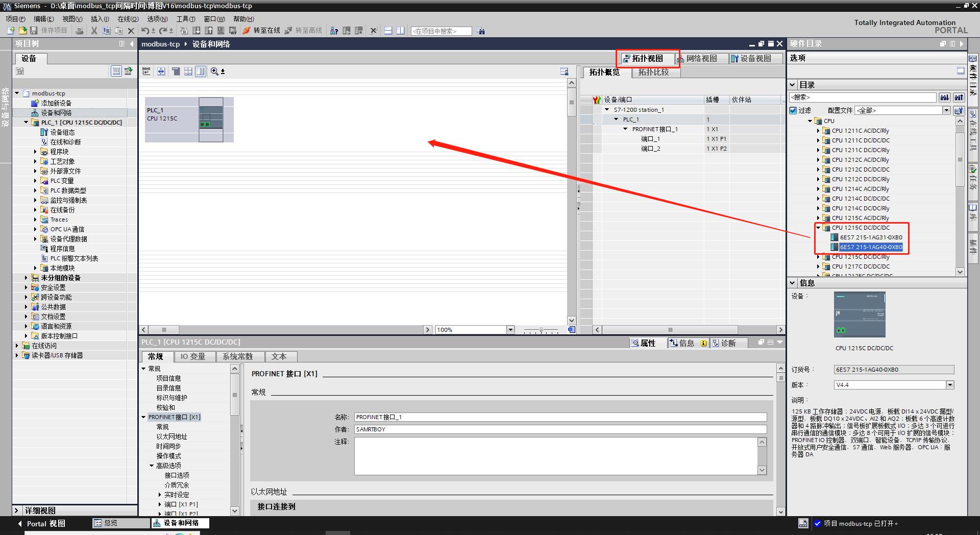Click the 保存项目 save project button
Viewport: 980px width, 535px height.
tap(48, 31)
